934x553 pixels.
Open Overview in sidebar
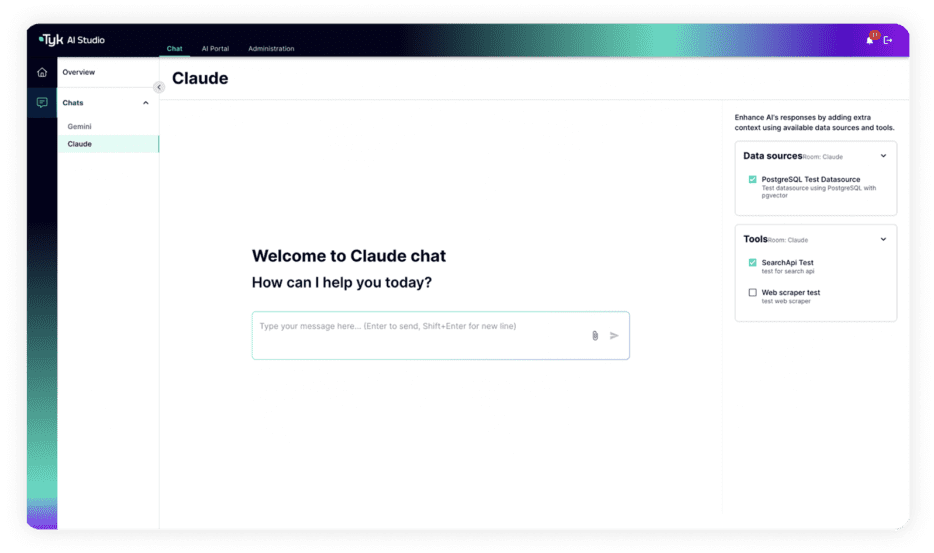tap(79, 72)
